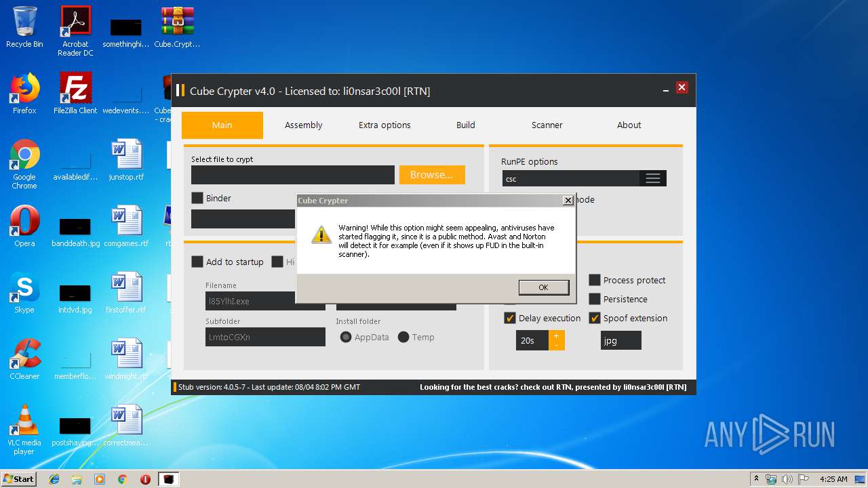The width and height of the screenshot is (868, 488).
Task: Toggle Process protect checkbox
Action: pyautogui.click(x=595, y=280)
